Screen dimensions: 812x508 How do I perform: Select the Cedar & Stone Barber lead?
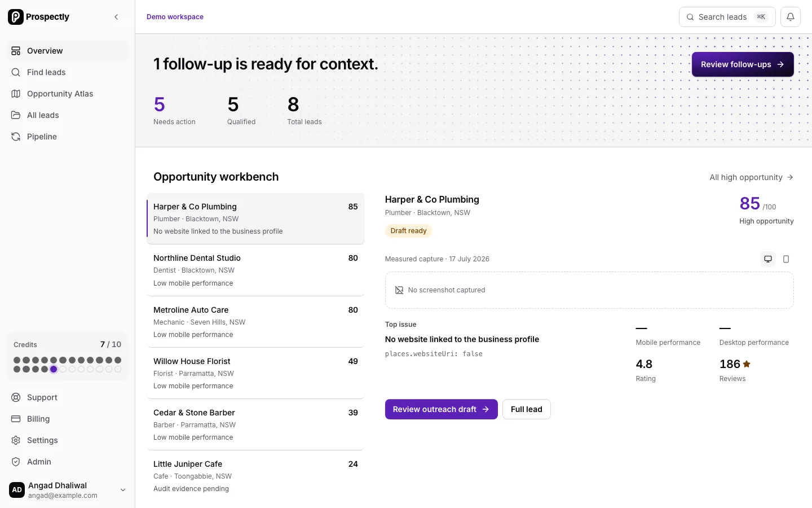click(255, 425)
